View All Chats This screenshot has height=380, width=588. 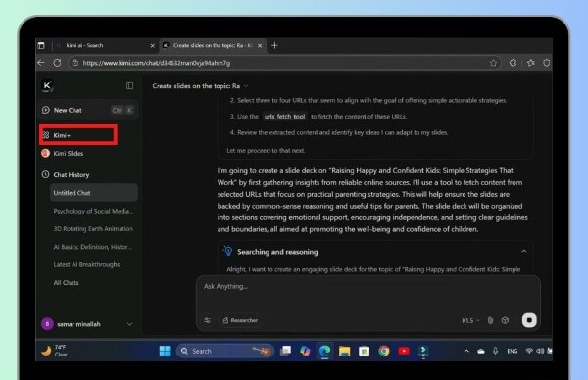click(x=66, y=283)
